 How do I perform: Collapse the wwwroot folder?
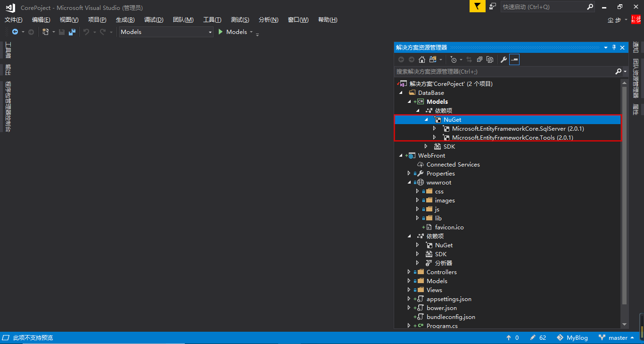(x=409, y=183)
